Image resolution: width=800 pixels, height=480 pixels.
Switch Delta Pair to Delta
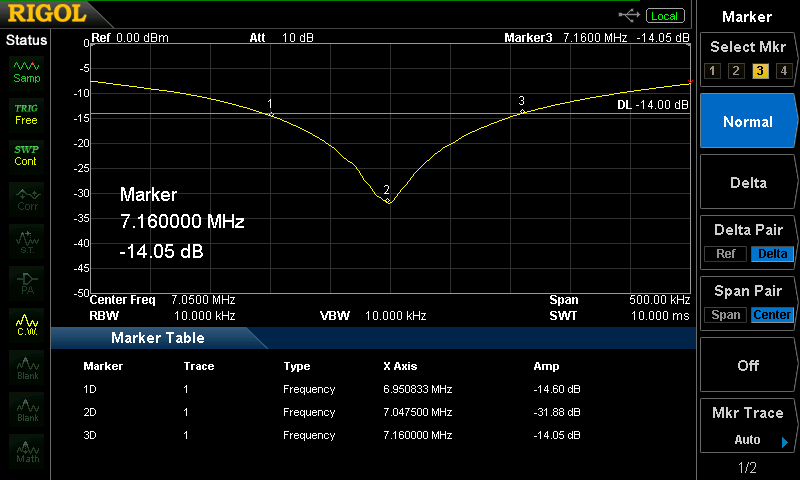pyautogui.click(x=772, y=254)
